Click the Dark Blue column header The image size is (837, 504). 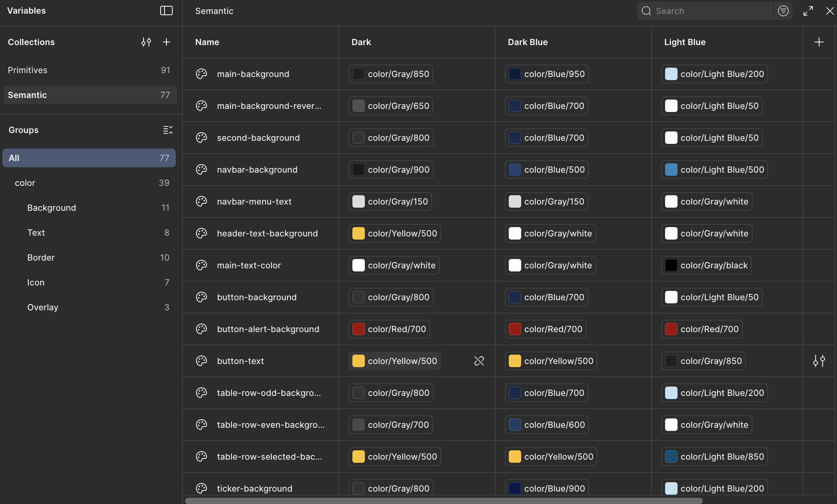point(528,42)
